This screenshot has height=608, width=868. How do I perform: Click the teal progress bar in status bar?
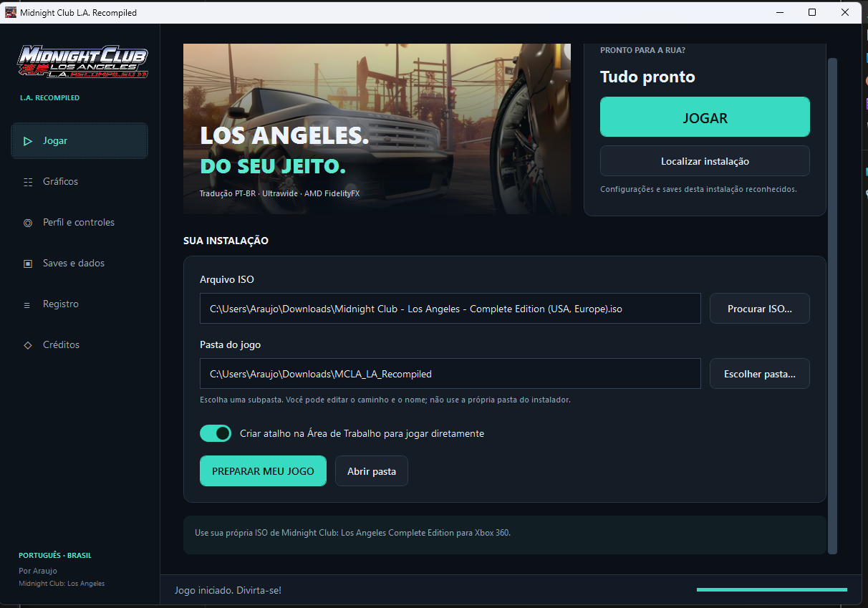pos(772,590)
